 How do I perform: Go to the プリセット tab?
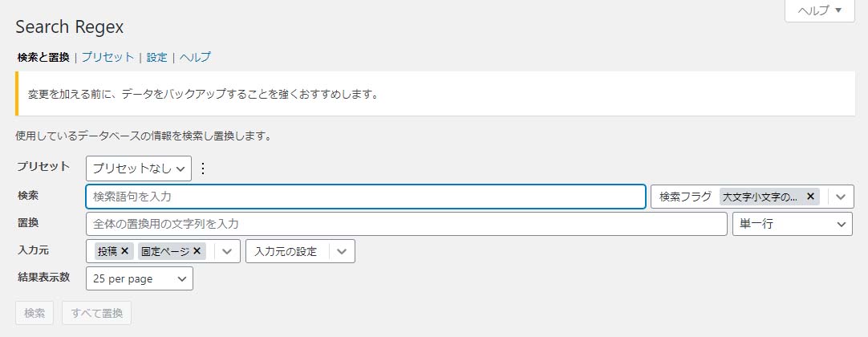coord(107,57)
